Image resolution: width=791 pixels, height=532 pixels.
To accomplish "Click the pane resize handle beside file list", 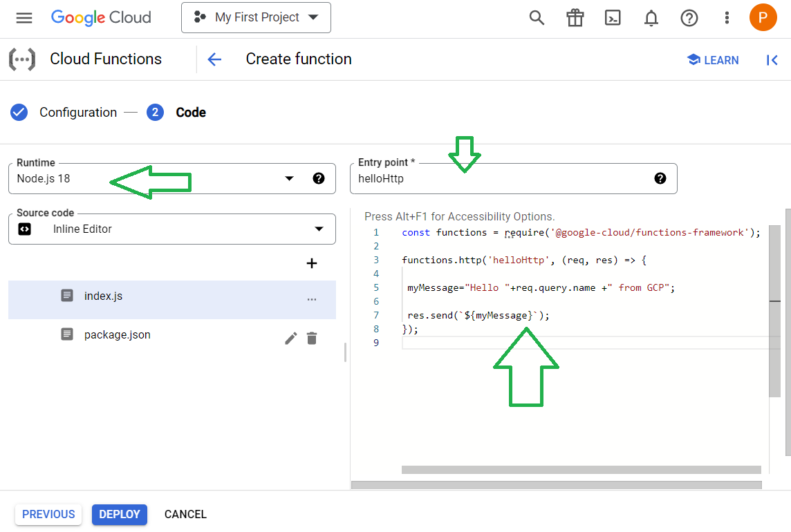I will pos(345,352).
